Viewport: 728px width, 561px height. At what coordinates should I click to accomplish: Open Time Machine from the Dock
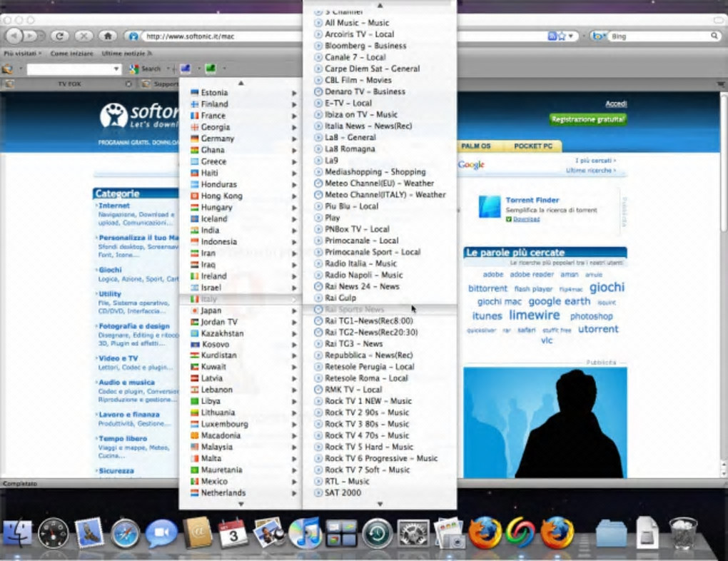[x=377, y=533]
